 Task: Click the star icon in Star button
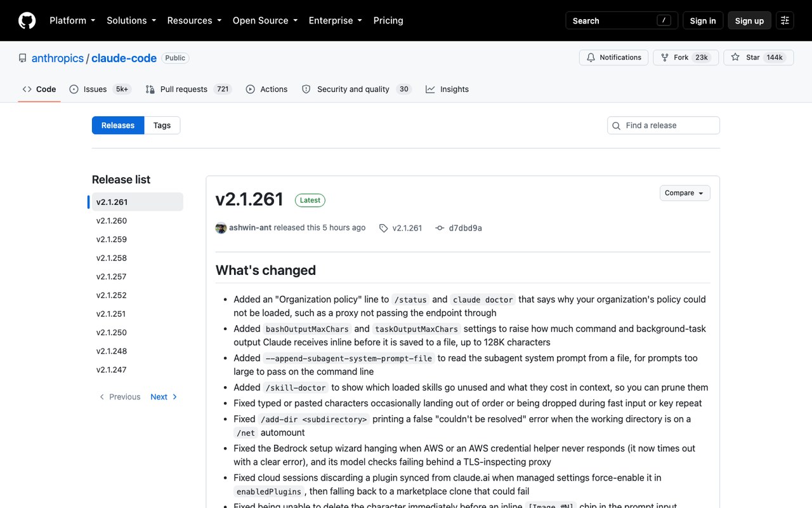pos(735,57)
